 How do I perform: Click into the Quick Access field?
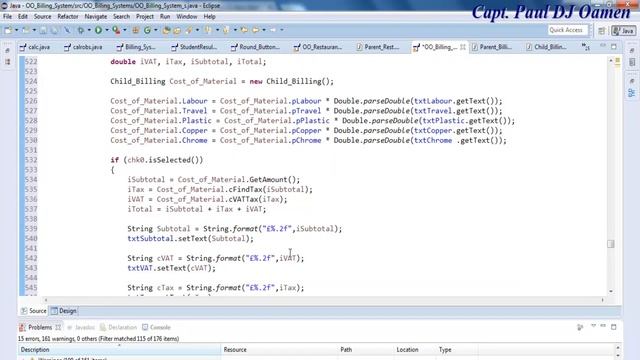pyautogui.click(x=568, y=30)
